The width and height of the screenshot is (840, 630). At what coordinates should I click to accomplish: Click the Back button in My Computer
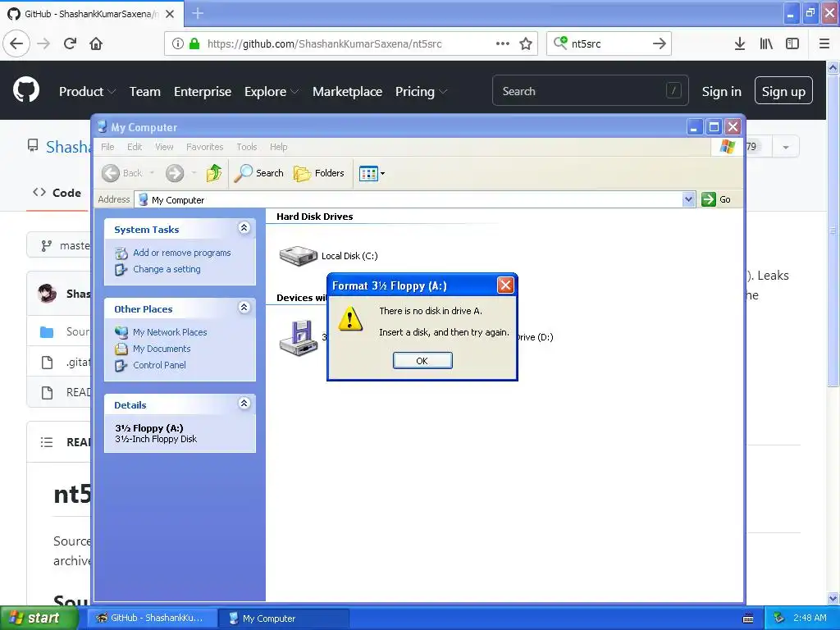pyautogui.click(x=122, y=173)
